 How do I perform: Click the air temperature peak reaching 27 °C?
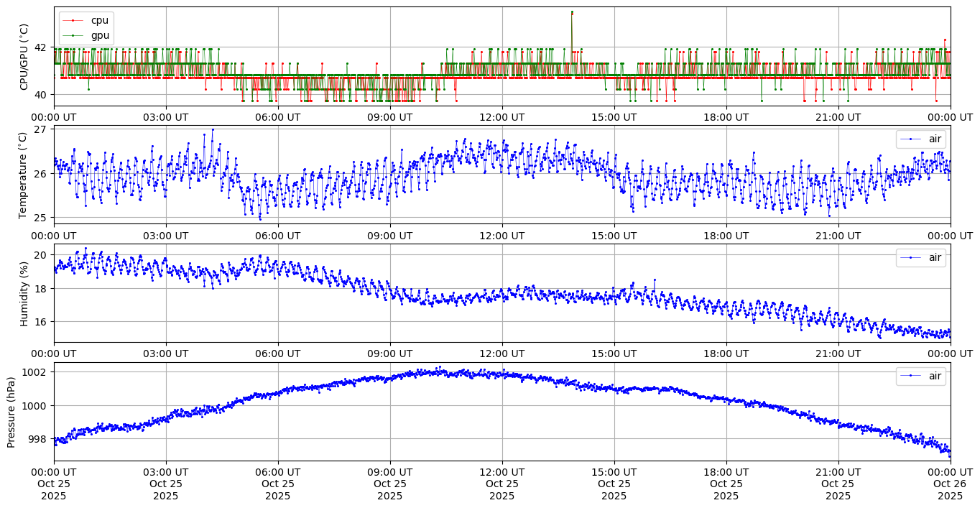(x=213, y=130)
